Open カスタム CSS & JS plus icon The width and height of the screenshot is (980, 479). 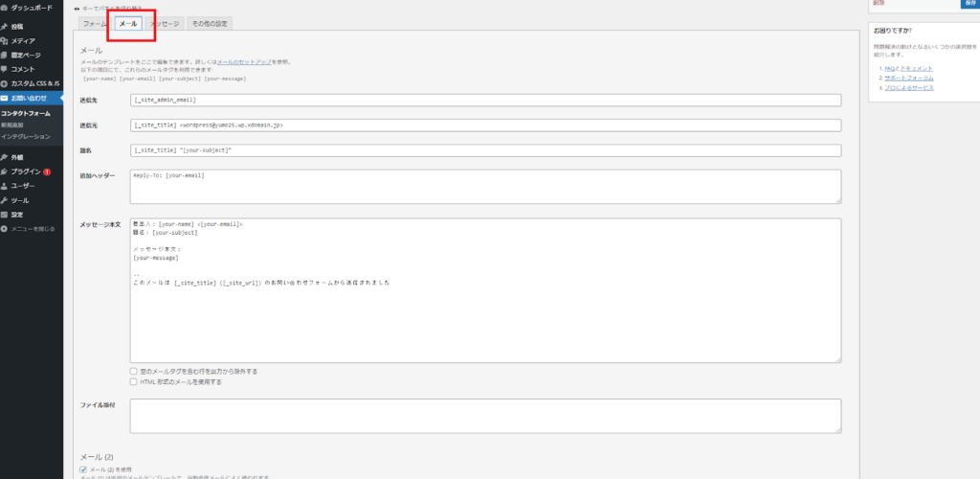(x=5, y=83)
